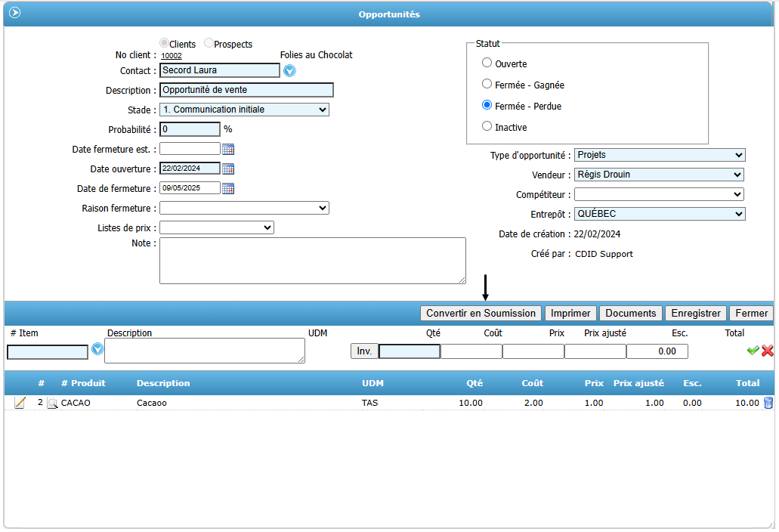
Task: Select the Ouverte status option
Action: point(487,63)
